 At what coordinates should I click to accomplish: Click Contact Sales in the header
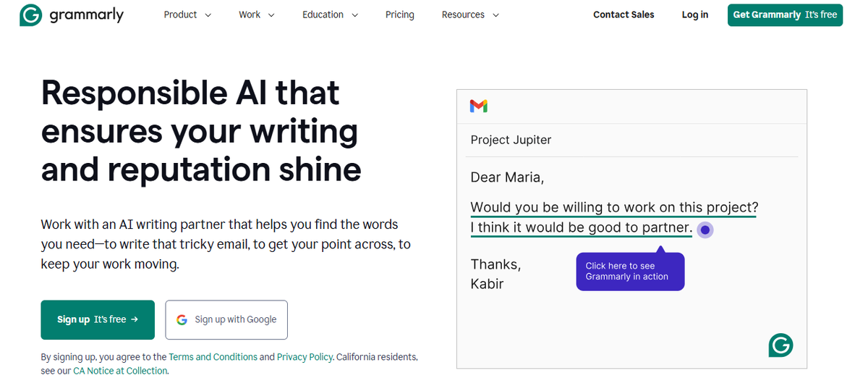click(624, 14)
